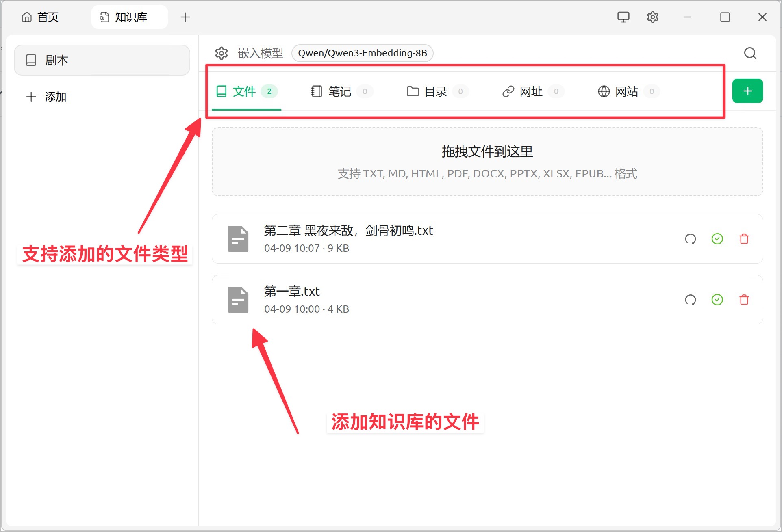
Task: Refresh the 第二章 file embedding
Action: (x=690, y=239)
